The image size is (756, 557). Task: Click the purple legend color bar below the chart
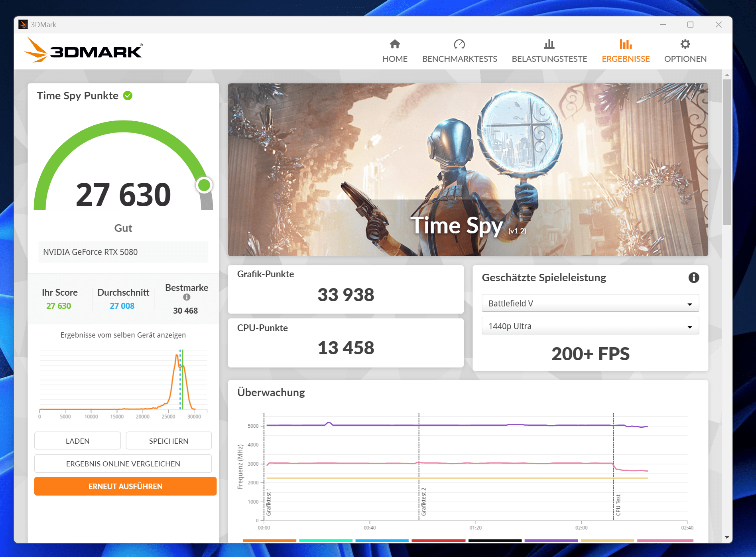[x=551, y=541]
